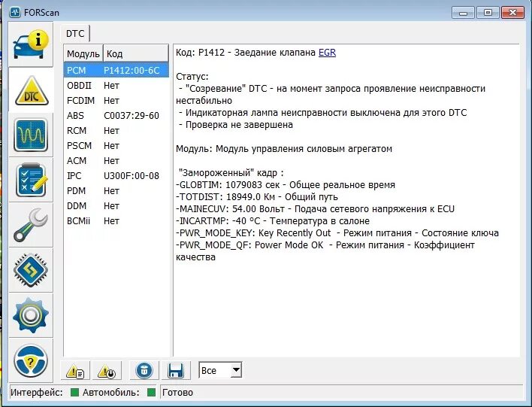Click the Интерфейс green status indicator
Screen dimensions: 532x407
coord(74,393)
